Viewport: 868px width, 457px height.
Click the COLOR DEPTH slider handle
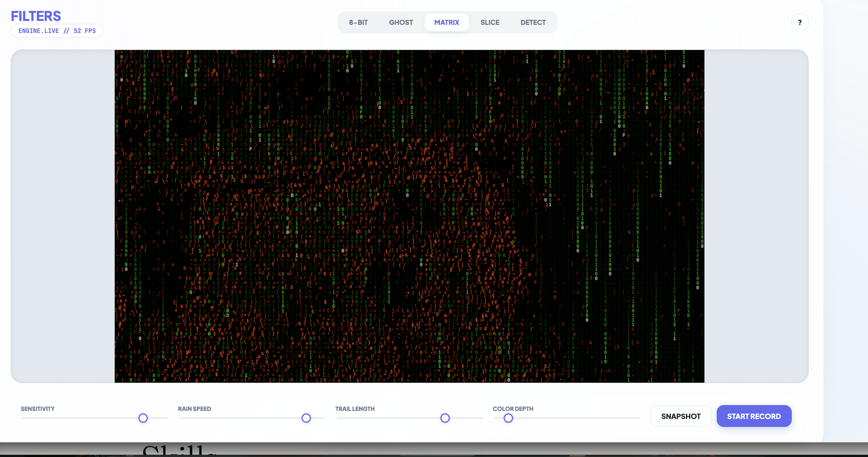click(508, 418)
